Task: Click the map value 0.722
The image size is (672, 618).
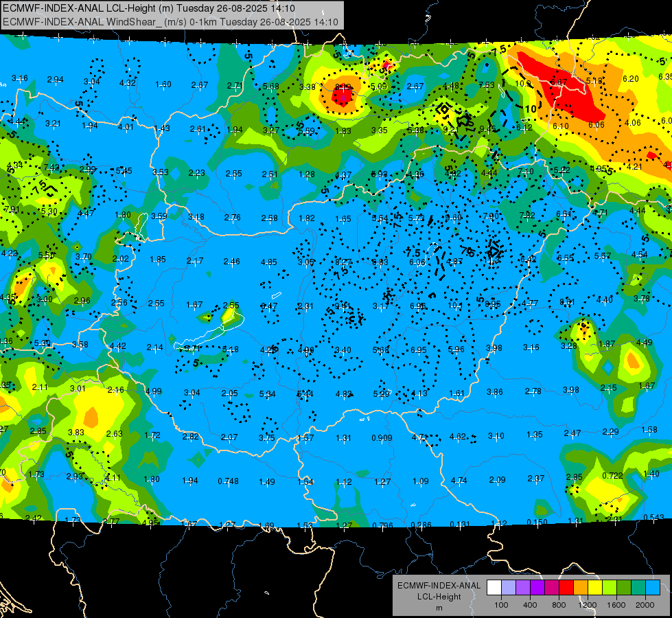Action: 612,476
